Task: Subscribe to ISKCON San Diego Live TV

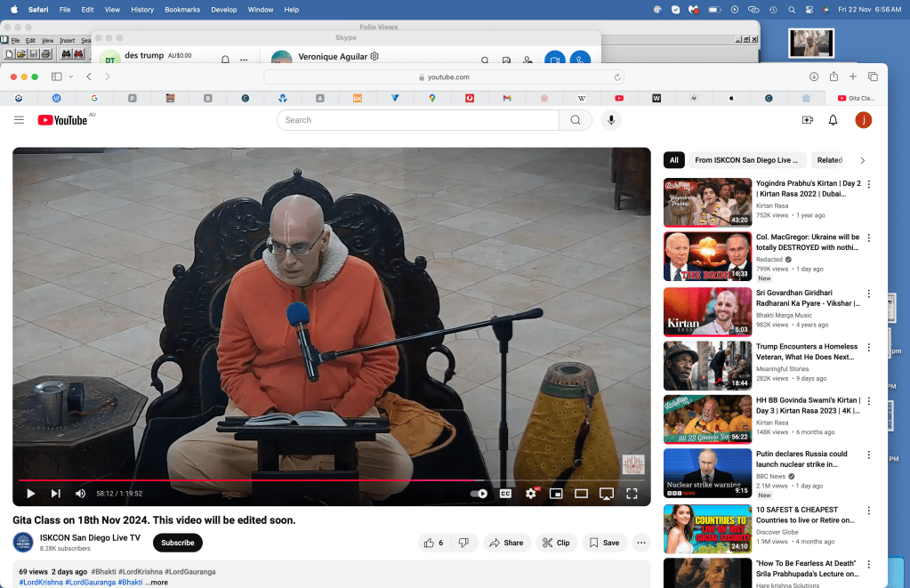Action: (x=177, y=543)
